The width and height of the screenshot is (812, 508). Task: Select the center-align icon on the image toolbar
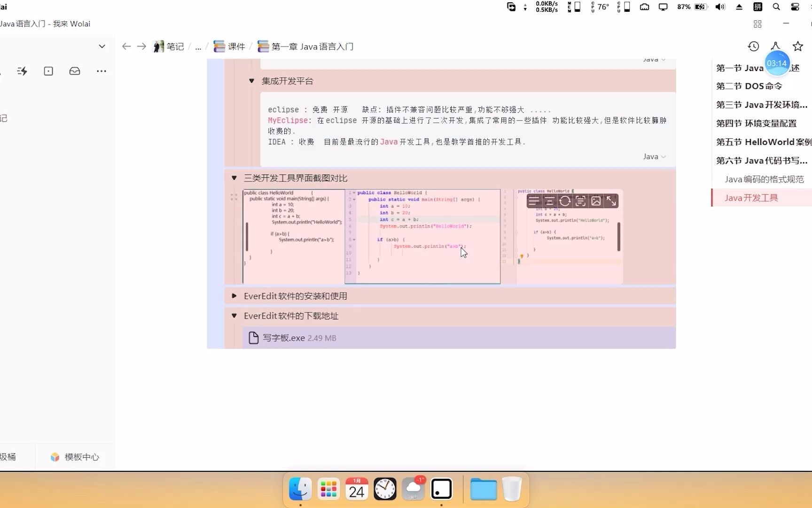549,201
